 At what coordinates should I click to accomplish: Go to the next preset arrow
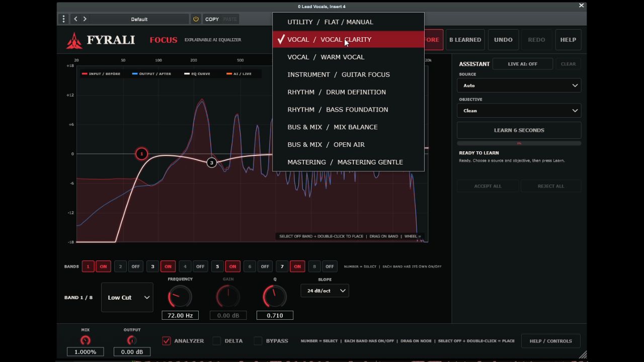[85, 19]
